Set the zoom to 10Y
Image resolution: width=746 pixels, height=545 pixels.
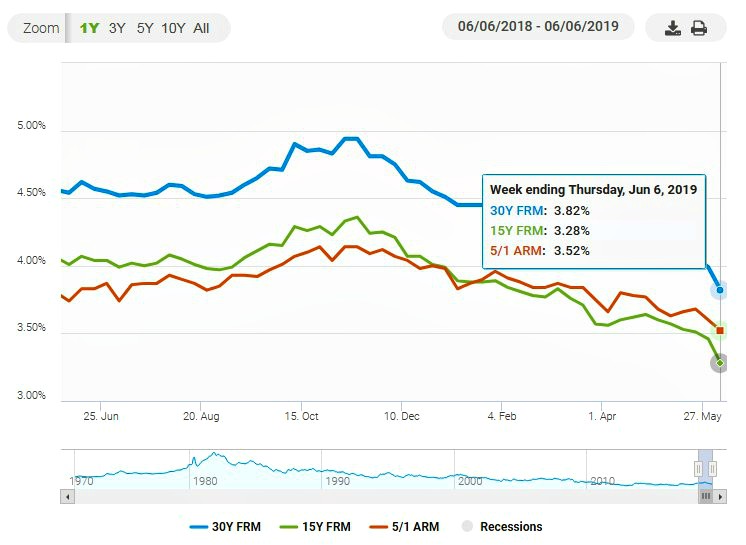(173, 28)
